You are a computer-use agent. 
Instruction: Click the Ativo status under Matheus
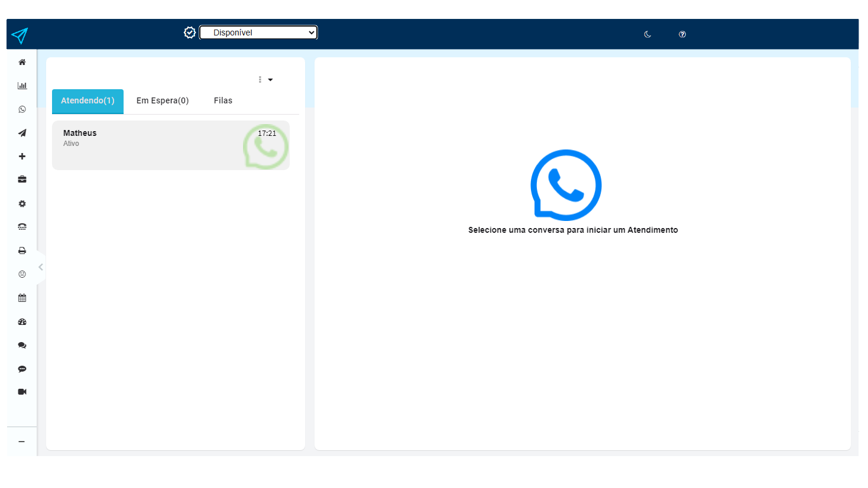[71, 144]
